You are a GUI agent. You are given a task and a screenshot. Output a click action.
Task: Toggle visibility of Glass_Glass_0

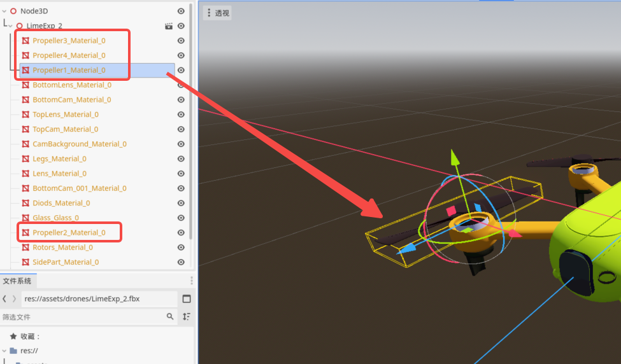pos(181,218)
